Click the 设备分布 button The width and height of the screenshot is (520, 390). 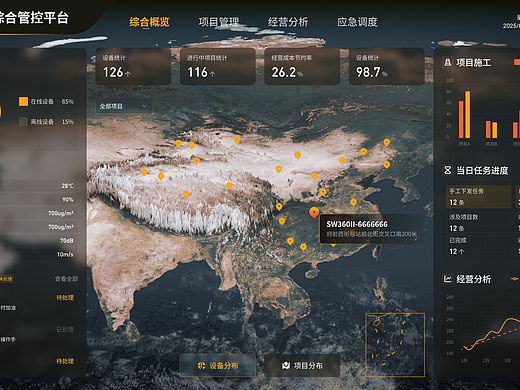pyautogui.click(x=218, y=366)
